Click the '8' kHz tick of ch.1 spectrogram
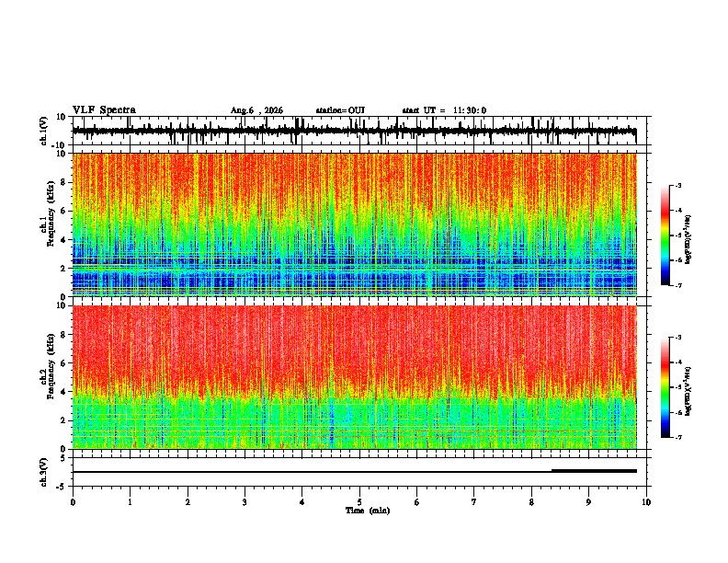The width and height of the screenshot is (728, 563). (63, 182)
